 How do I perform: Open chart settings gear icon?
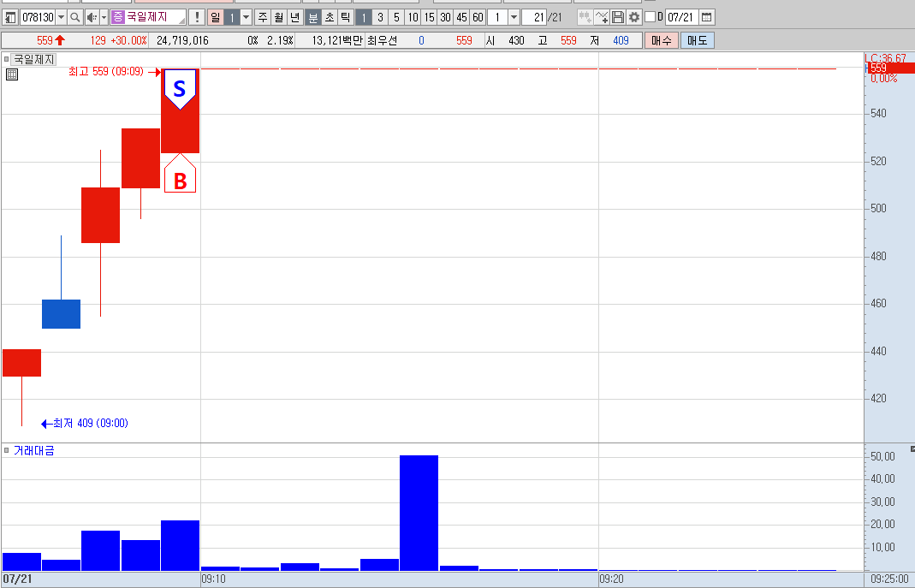(633, 17)
